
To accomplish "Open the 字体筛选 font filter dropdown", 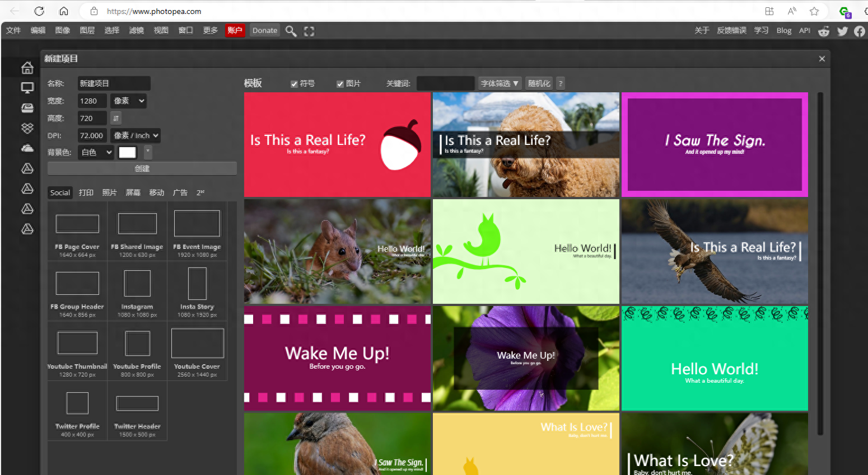I will (500, 83).
